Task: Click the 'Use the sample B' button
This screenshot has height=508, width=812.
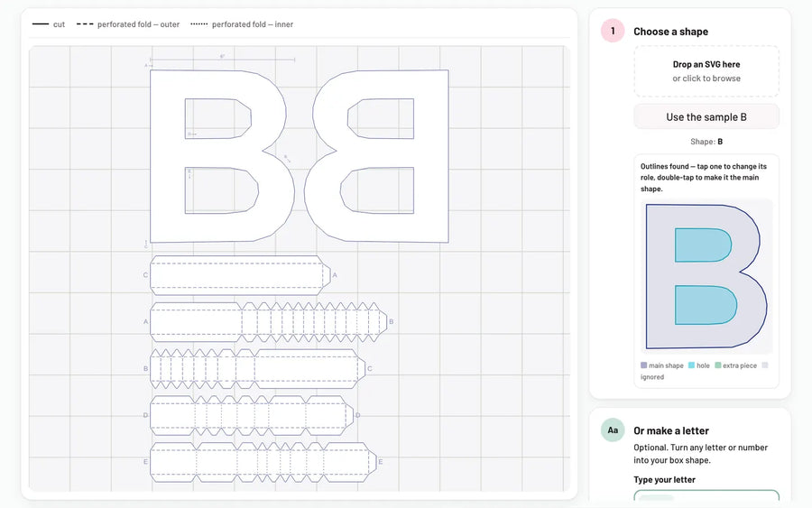Action: pyautogui.click(x=706, y=117)
